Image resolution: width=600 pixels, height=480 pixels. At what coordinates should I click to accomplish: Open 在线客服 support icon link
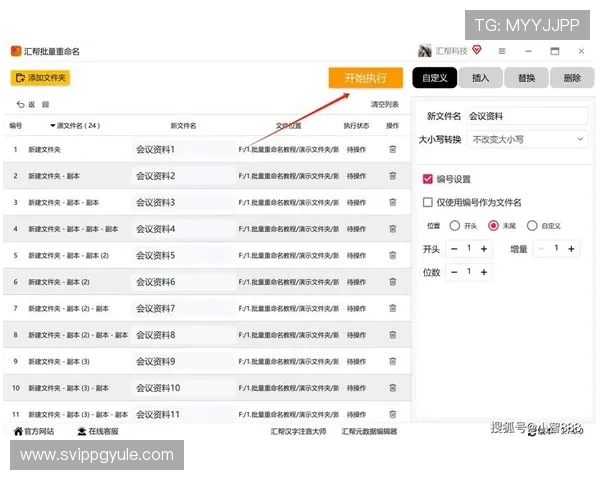[x=82, y=431]
